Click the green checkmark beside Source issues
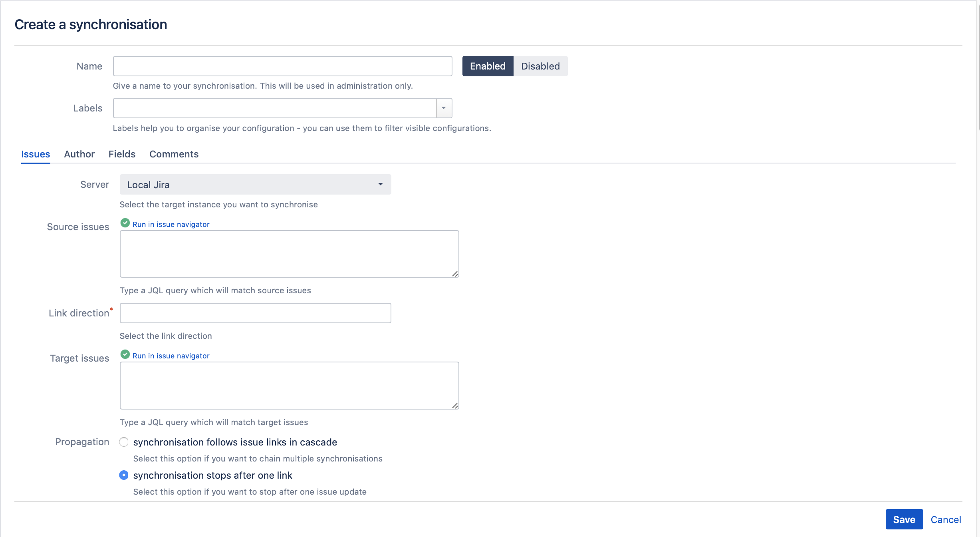Screen dimensions: 980x537 [x=125, y=223]
